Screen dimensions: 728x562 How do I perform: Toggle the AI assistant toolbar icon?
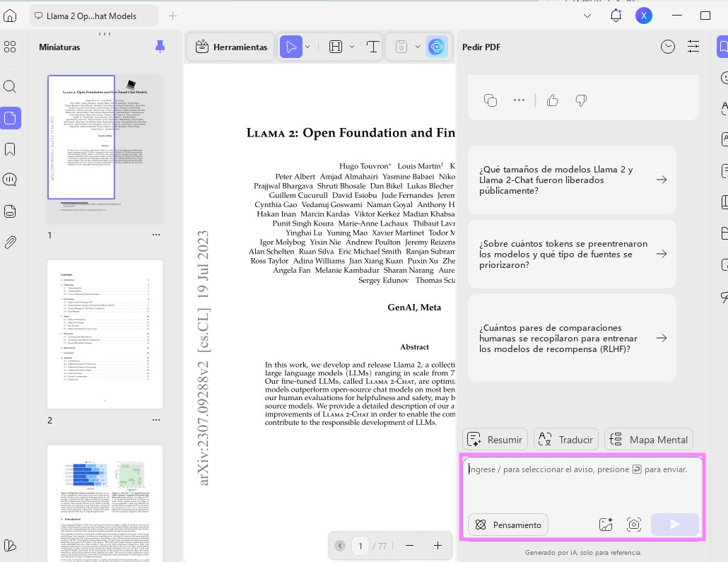tap(436, 47)
